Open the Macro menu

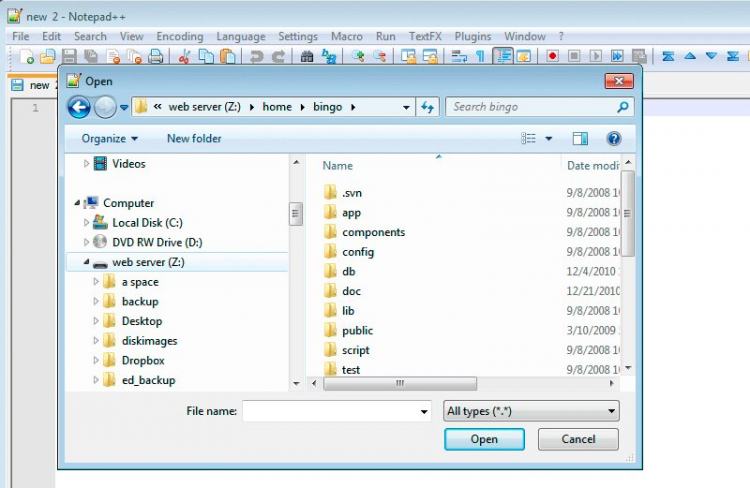[346, 36]
